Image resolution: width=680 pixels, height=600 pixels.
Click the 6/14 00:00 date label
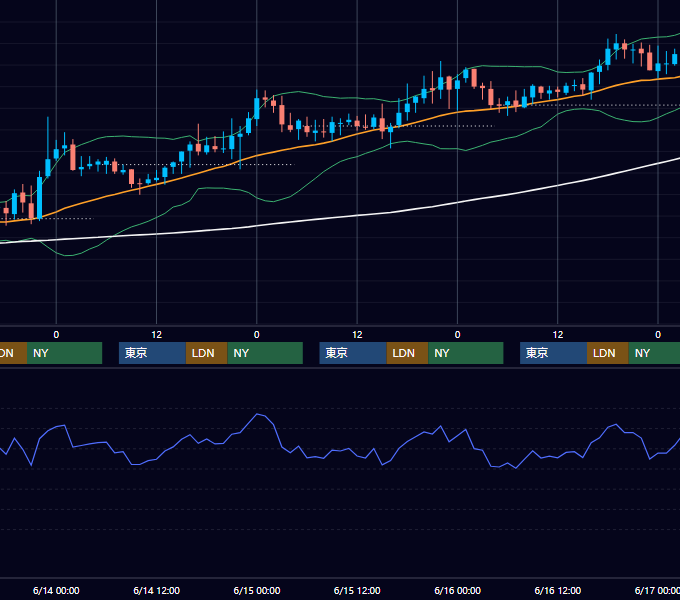coord(56,590)
